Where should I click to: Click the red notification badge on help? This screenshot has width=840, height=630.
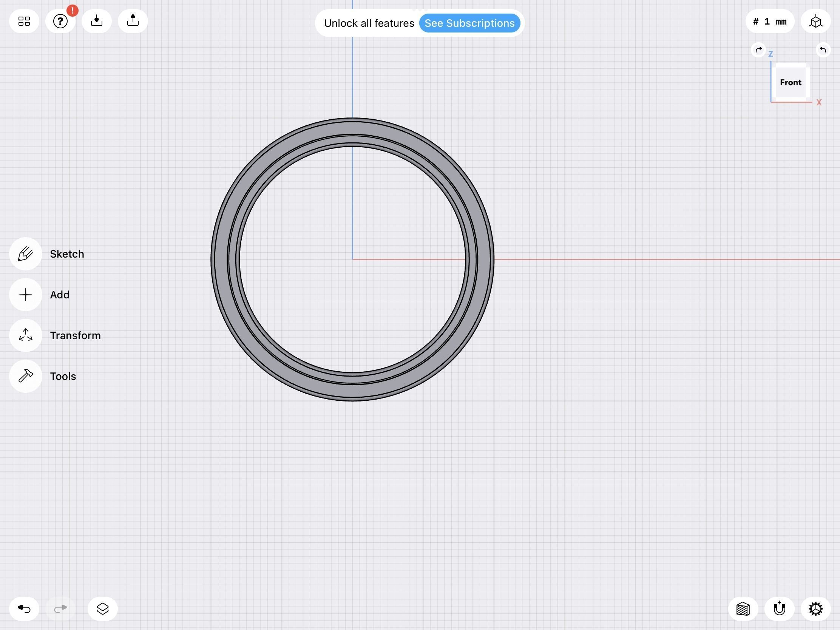point(72,10)
